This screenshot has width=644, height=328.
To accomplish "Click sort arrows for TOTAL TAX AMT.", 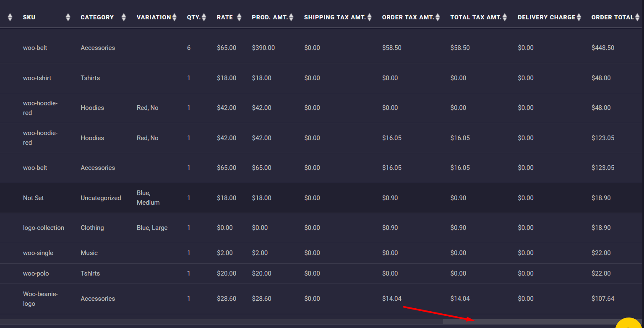I will click(505, 17).
